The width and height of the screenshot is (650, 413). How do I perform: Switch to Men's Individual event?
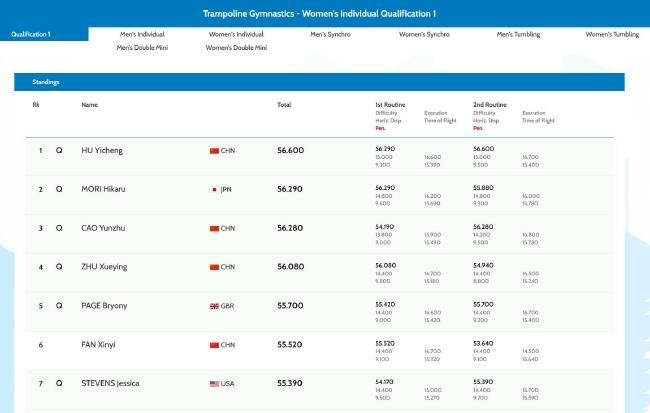(142, 34)
